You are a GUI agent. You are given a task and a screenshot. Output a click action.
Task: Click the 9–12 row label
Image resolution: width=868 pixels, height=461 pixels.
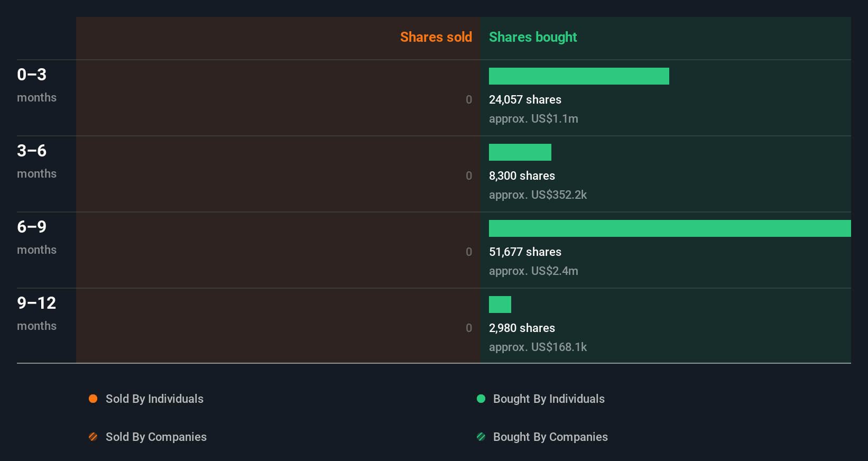[36, 303]
